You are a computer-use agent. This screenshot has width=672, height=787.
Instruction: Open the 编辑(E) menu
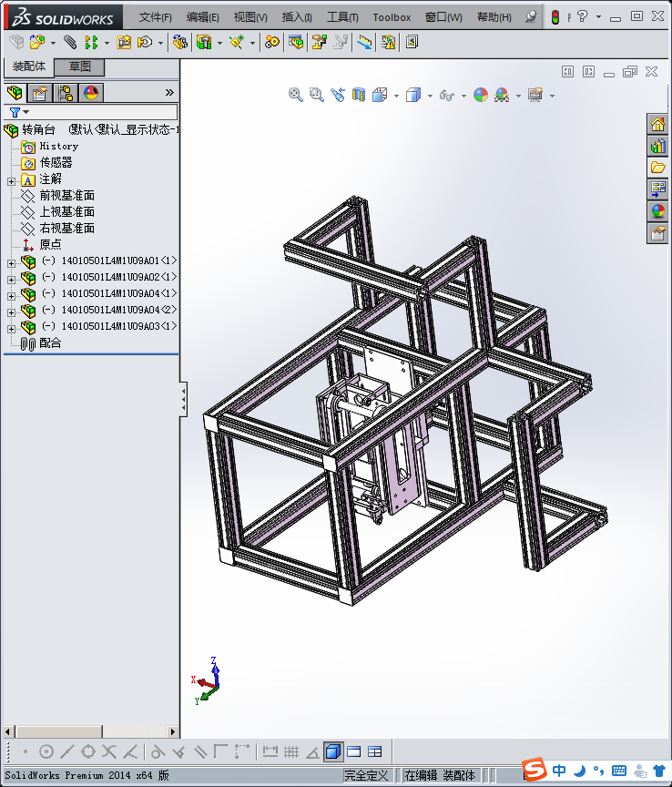point(203,17)
